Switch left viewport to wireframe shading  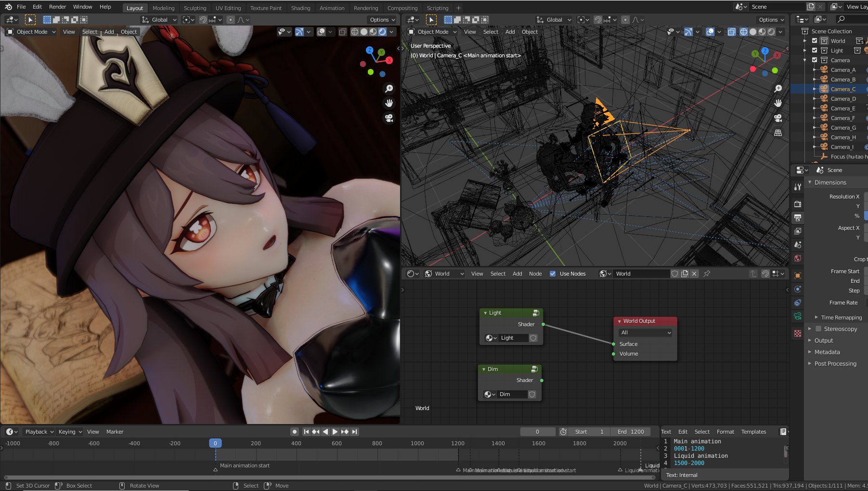[355, 32]
